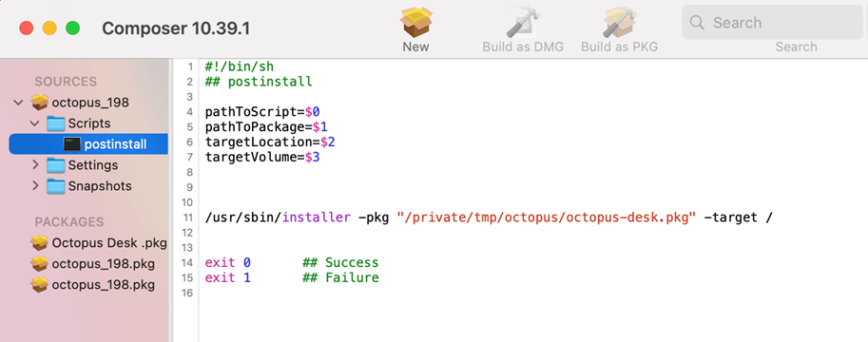Click the exit 1 statement

tap(227, 277)
